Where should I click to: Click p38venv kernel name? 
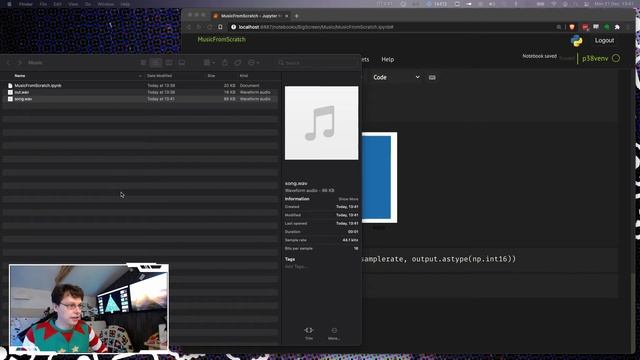click(595, 59)
